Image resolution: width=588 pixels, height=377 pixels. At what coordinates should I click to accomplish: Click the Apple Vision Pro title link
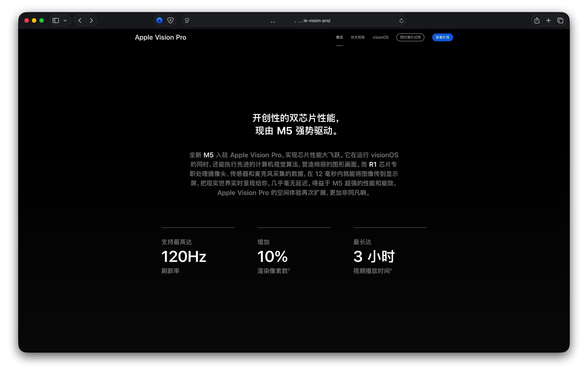[x=160, y=37]
